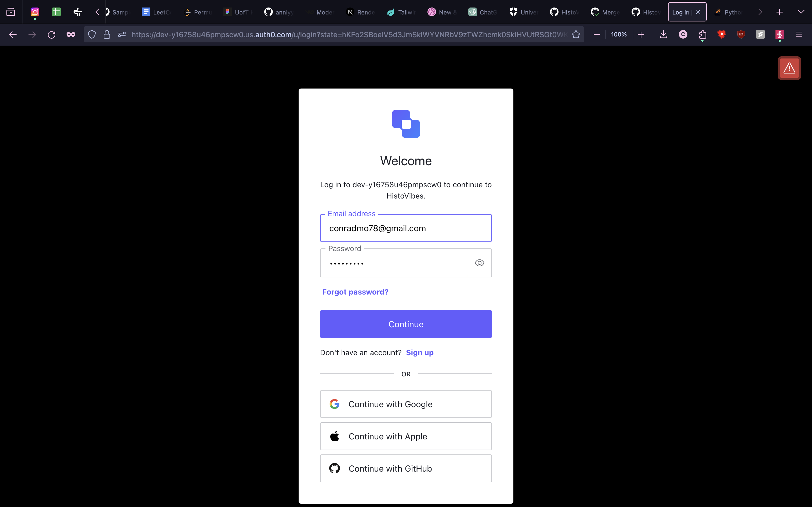Bookmark this page with the star icon

coord(576,35)
